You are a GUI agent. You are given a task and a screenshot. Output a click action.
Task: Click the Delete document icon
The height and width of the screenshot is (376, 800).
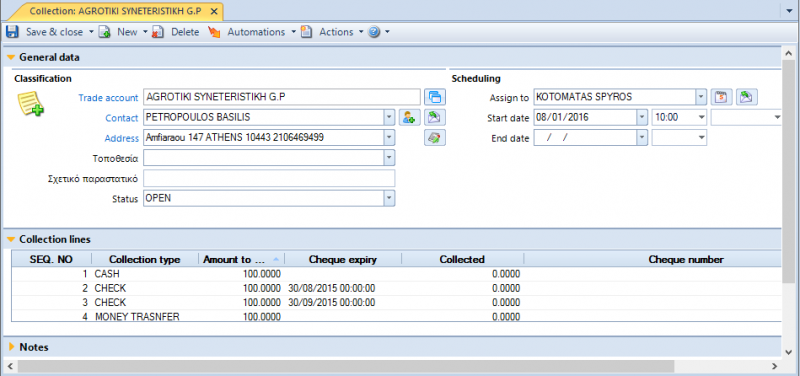click(x=158, y=32)
